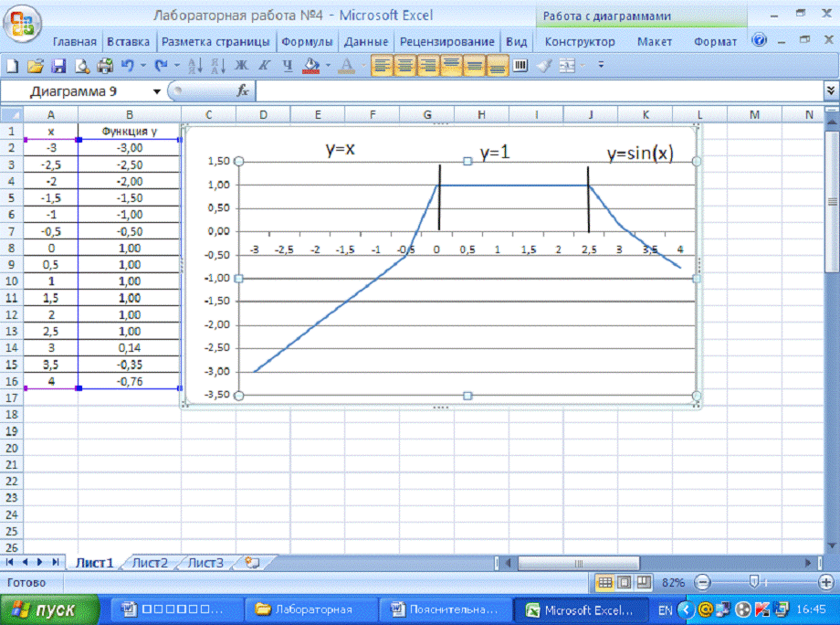Image resolution: width=840 pixels, height=625 pixels.
Task: Click zoom in plus button
Action: click(x=825, y=582)
